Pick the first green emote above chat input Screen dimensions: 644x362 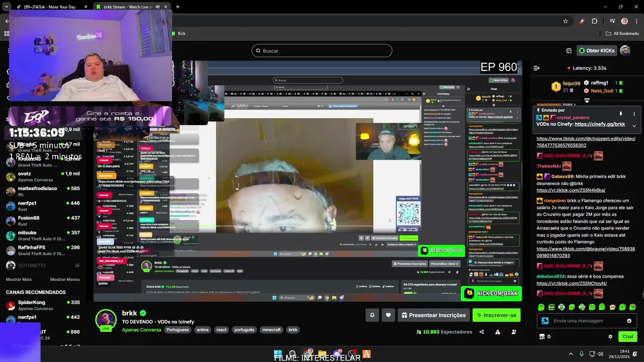coord(541,307)
